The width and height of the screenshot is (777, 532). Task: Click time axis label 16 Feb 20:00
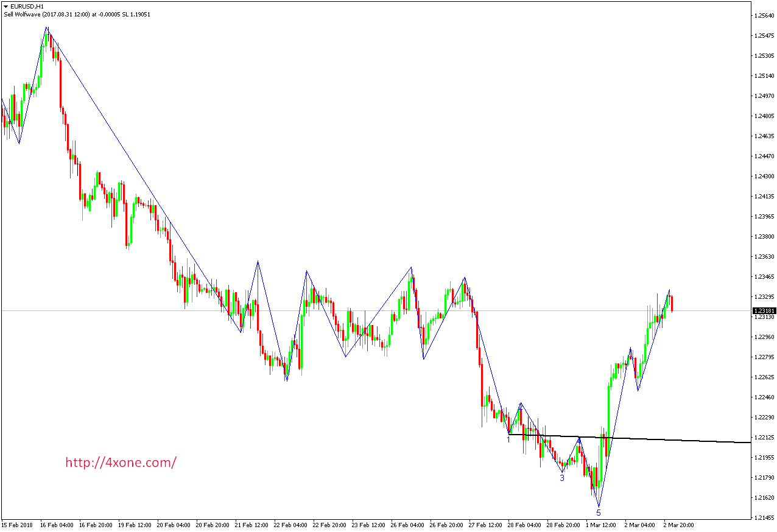click(96, 525)
